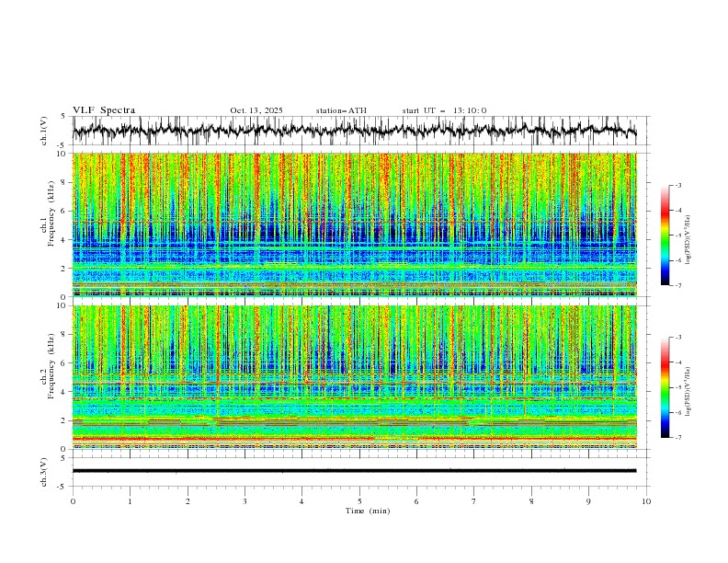Click the upper colorbar log(PSD) unit label

point(688,240)
